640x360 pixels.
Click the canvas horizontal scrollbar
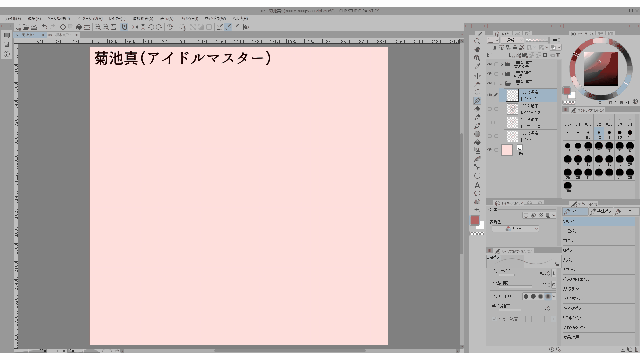coord(290,350)
